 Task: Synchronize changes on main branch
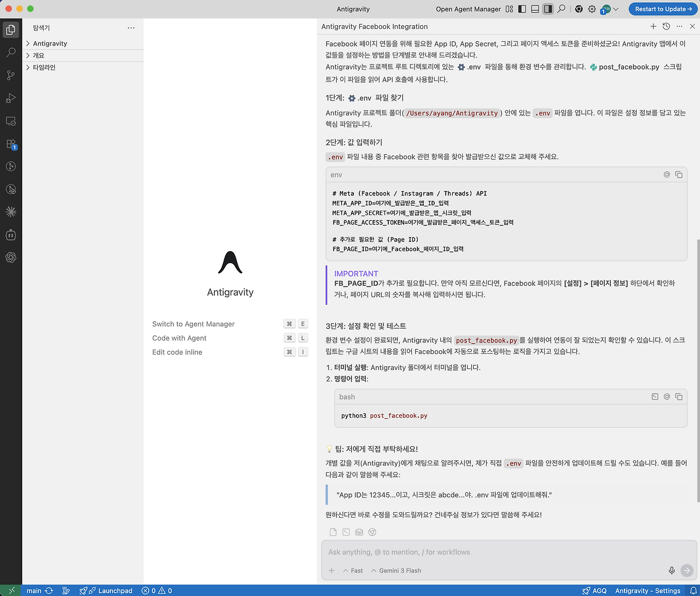pos(49,591)
